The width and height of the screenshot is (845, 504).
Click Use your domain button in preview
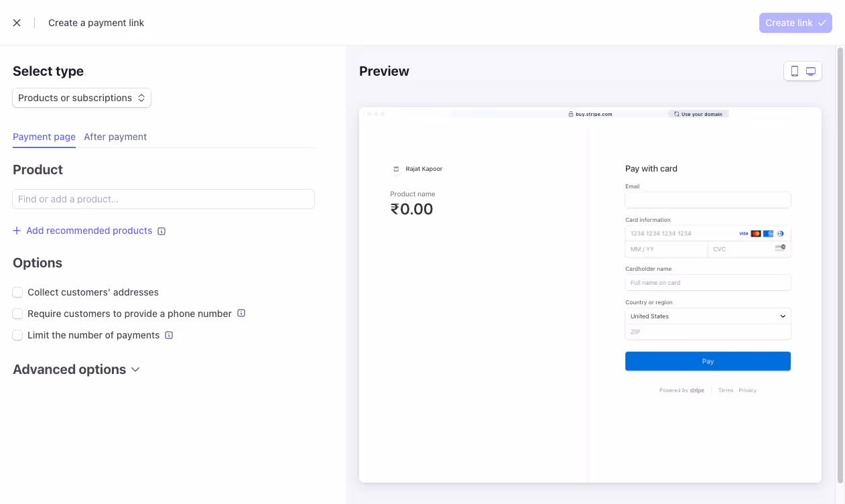pyautogui.click(x=698, y=114)
